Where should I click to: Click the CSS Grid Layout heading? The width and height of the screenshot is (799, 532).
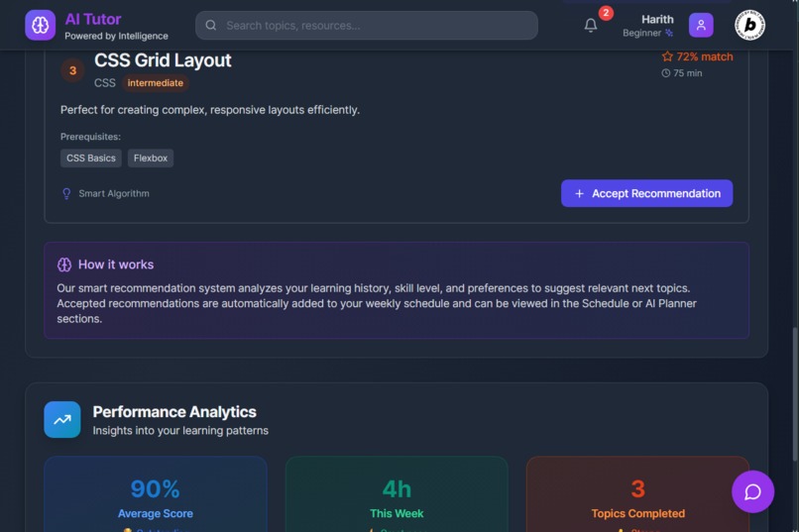pos(163,60)
